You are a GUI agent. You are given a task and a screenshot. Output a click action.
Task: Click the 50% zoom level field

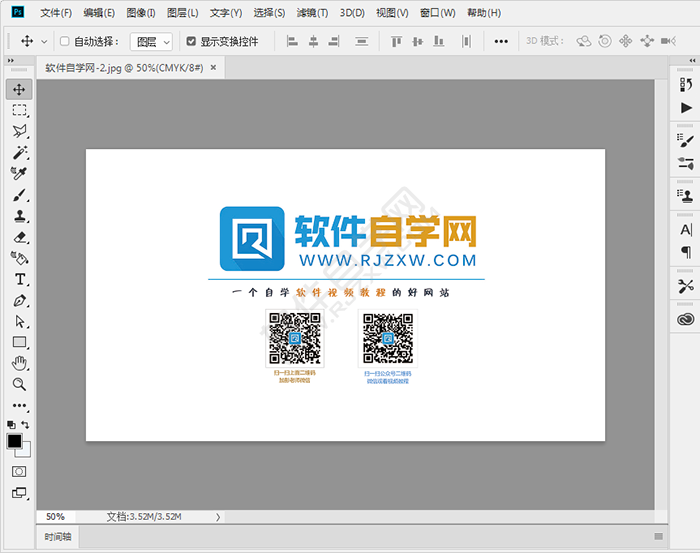coord(55,517)
